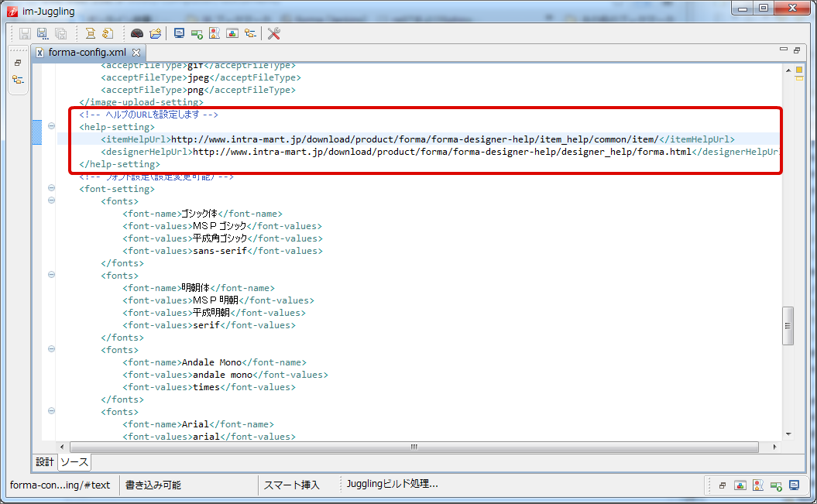This screenshot has width=817, height=504.
Task: Click the red-and-orange shapes page icon in the top toolbar
Action: pos(215,34)
